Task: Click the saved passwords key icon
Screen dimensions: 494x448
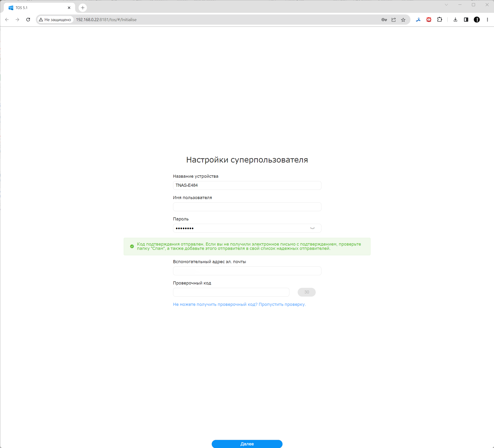Action: tap(384, 20)
